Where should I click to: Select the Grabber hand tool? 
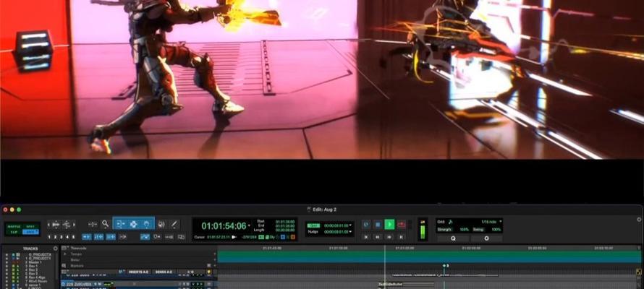point(147,224)
